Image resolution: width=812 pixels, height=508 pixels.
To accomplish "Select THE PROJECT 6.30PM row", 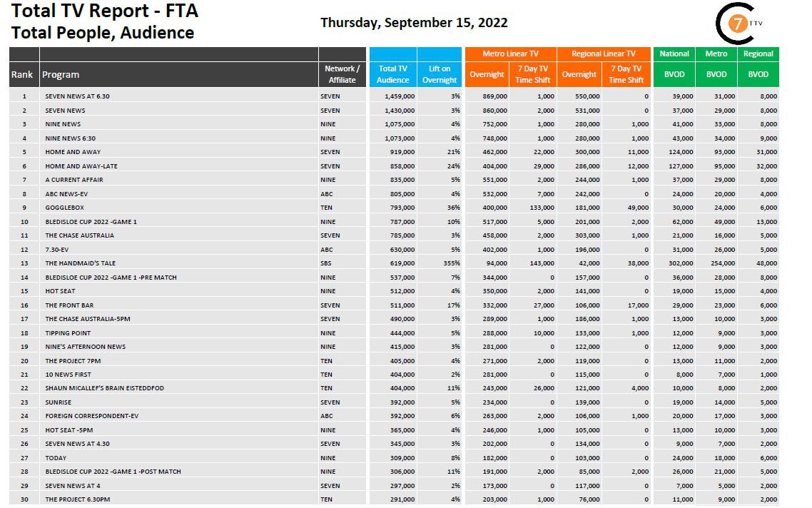I will 78,500.
